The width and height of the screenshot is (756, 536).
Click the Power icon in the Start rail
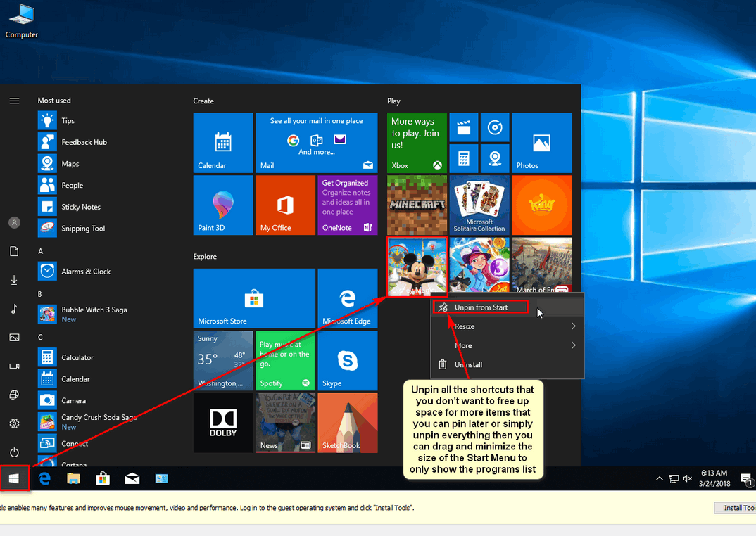pos(15,452)
